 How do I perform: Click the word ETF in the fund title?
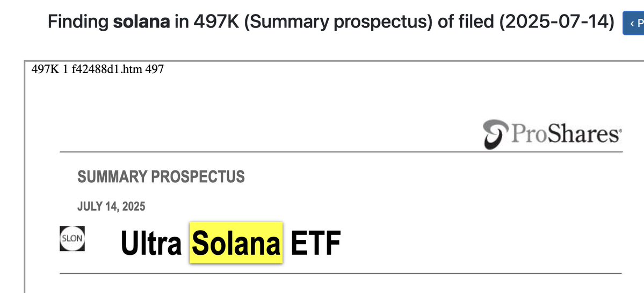315,244
